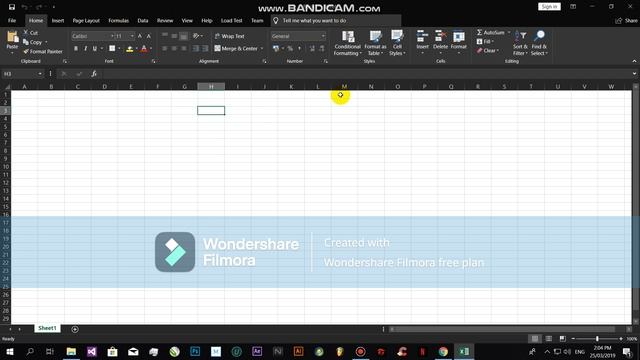This screenshot has width=640, height=360.
Task: Activate the Format Painter brush
Action: point(43,51)
